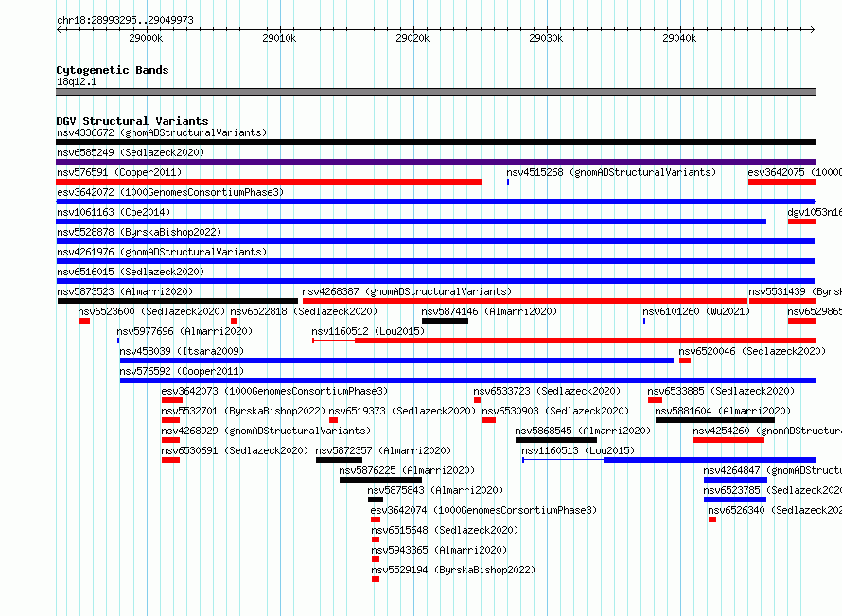Click the nsv4336672 gnomAD black variant bar
This screenshot has height=616, width=842.
pyautogui.click(x=435, y=142)
